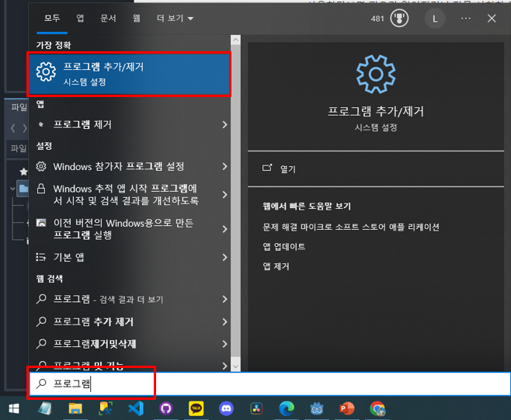
Task: Click gear icon of Windows 참가자 프로그램 설정
Action: point(41,166)
